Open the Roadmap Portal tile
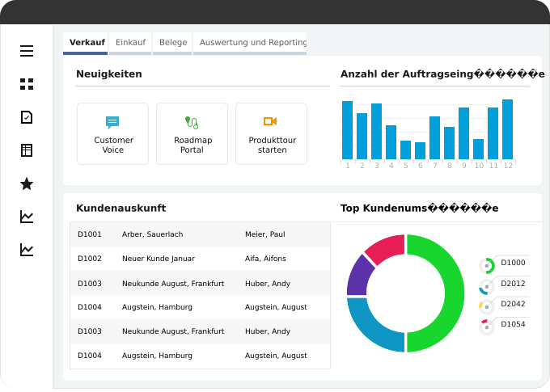 coord(192,133)
